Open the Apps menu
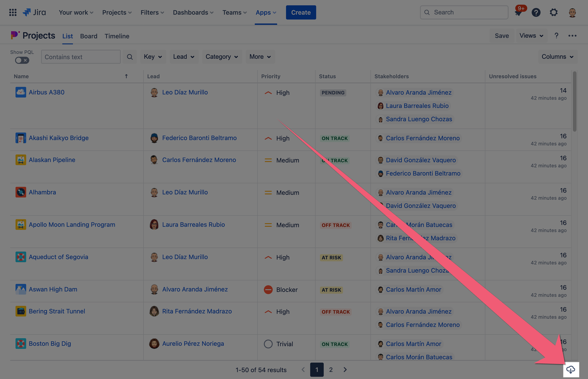 (266, 13)
